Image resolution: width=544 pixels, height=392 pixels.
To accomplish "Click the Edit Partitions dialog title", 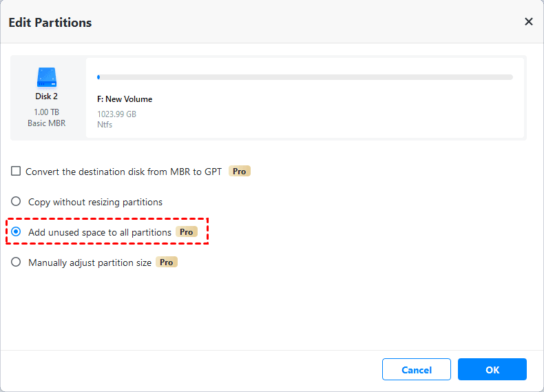I will pyautogui.click(x=50, y=23).
